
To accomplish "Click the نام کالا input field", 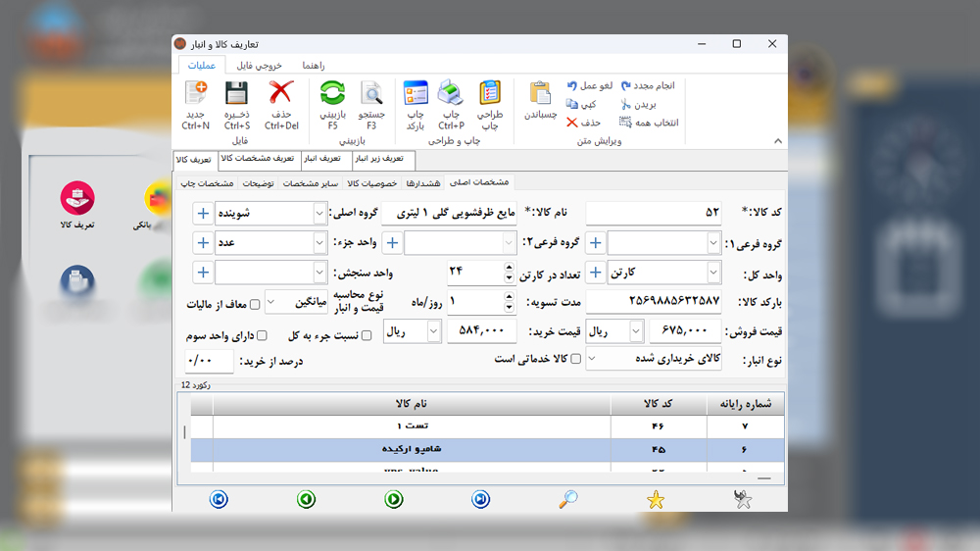I will point(453,213).
